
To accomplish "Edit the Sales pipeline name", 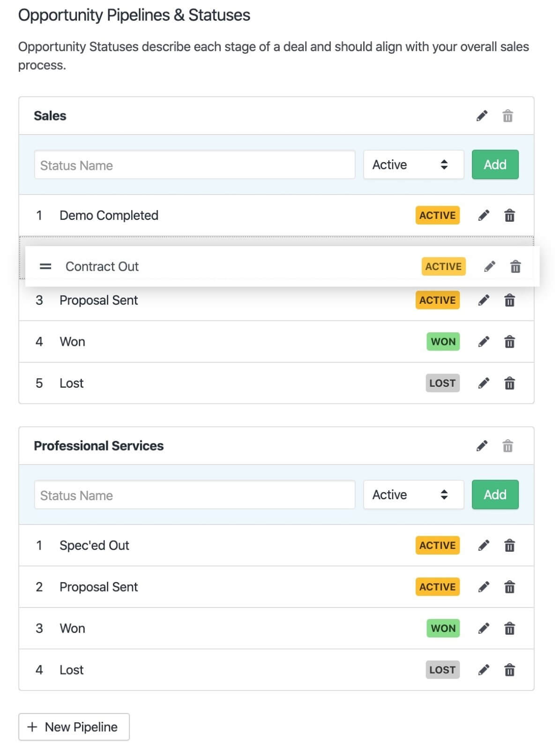I will 482,116.
